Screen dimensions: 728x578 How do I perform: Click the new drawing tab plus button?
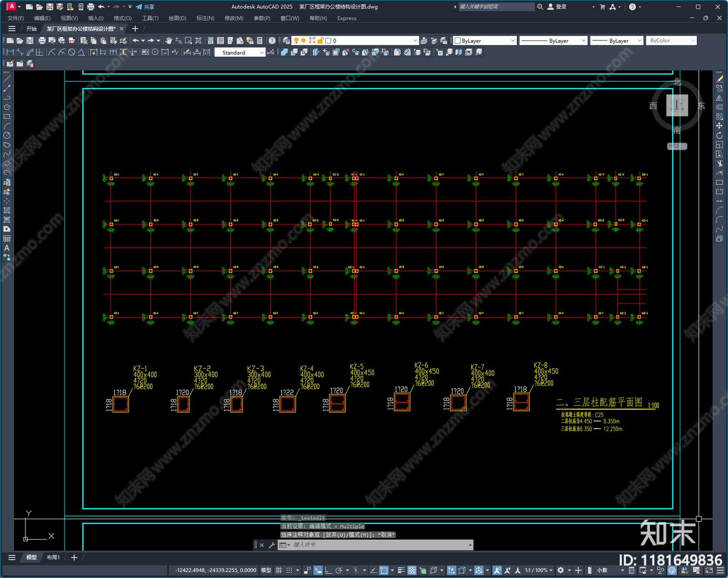135,29
